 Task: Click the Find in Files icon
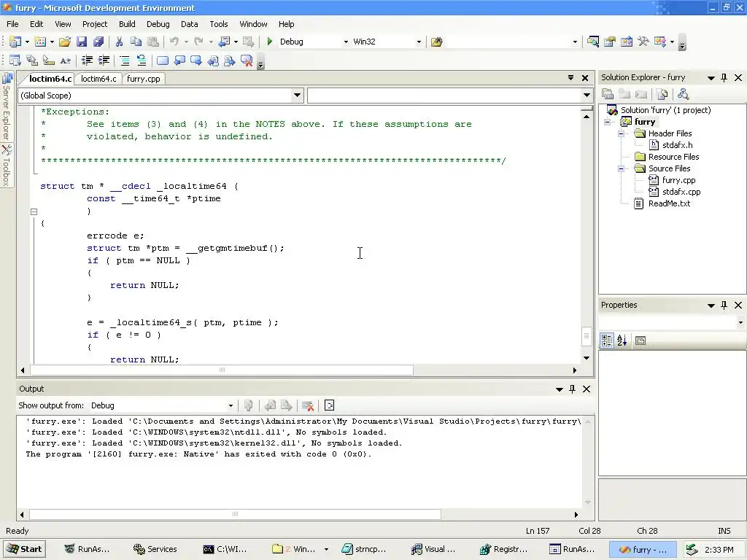436,42
